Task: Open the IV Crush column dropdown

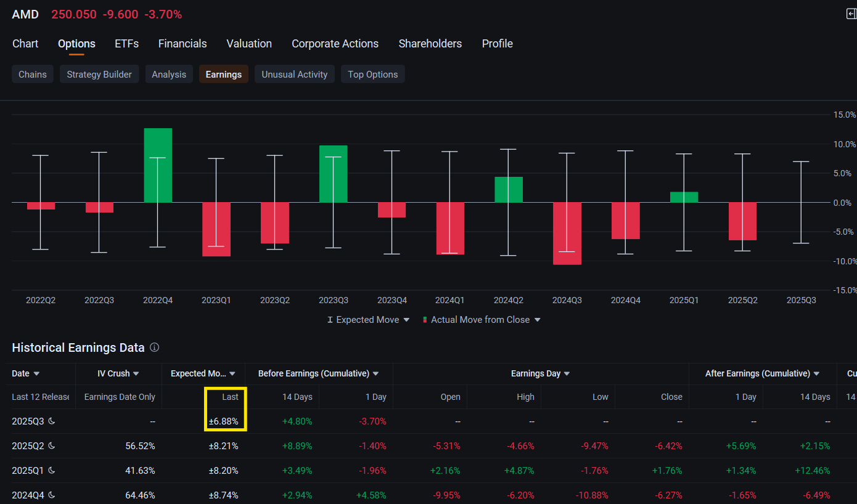Action: [136, 374]
